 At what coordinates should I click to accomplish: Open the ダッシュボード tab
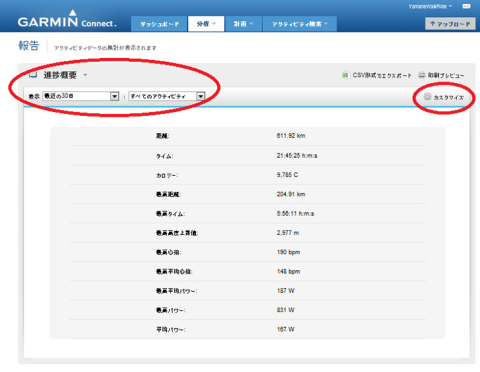coord(159,24)
